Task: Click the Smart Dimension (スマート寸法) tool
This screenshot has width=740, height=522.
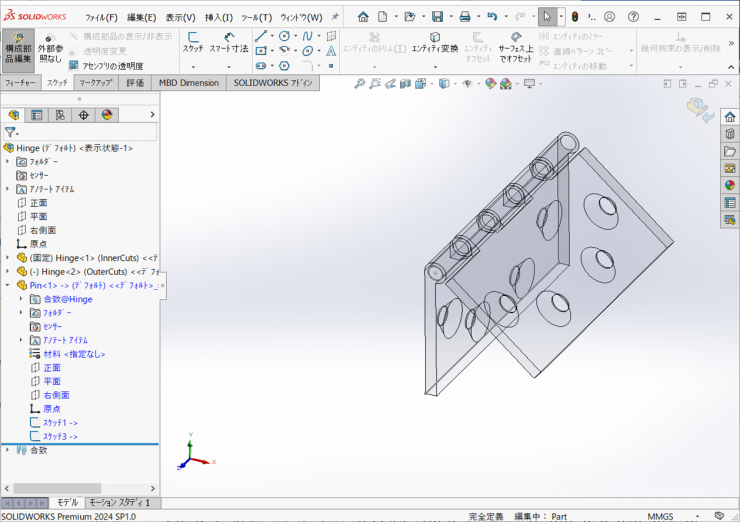Action: click(x=229, y=42)
